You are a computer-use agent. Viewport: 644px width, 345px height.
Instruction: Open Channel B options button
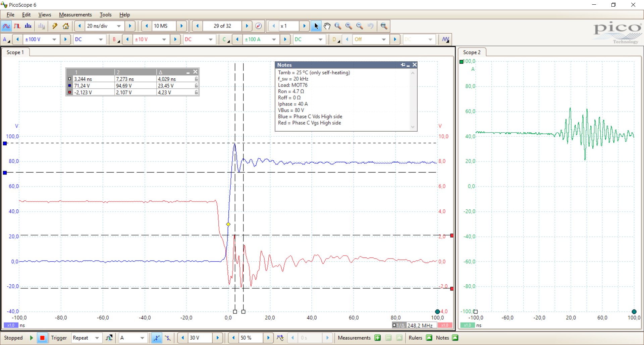(x=116, y=40)
